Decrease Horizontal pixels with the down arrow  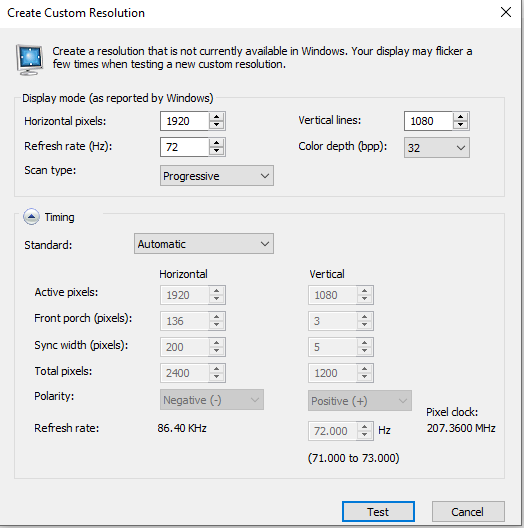pos(217,125)
